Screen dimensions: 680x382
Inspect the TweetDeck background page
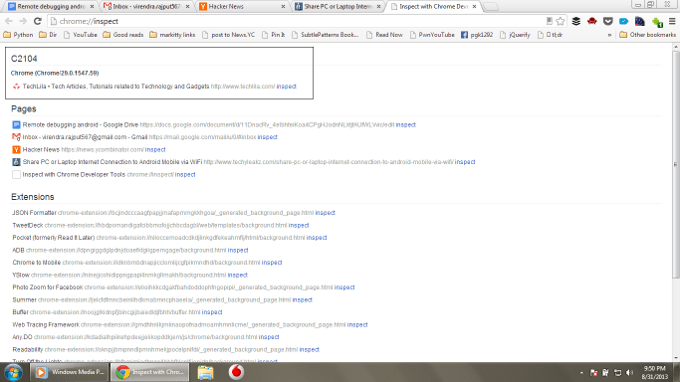pos(299,225)
